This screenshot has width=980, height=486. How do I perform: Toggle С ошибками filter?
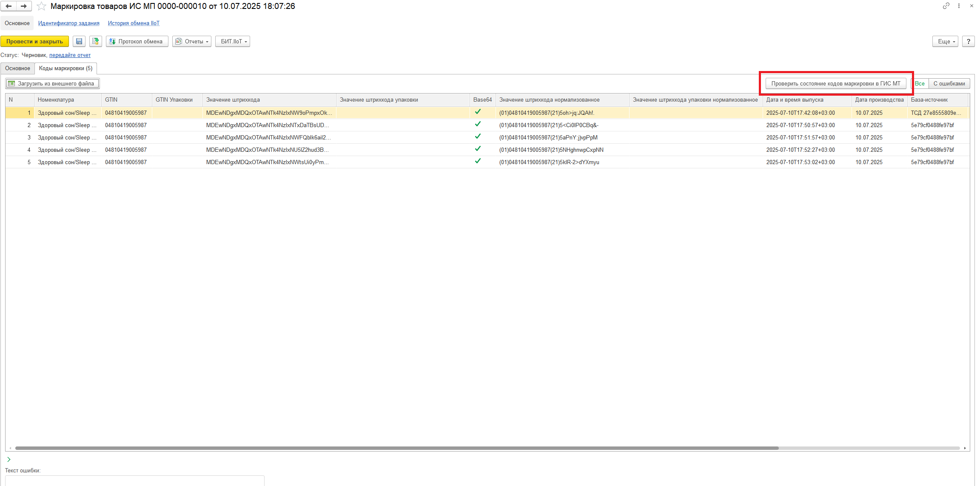pos(949,83)
